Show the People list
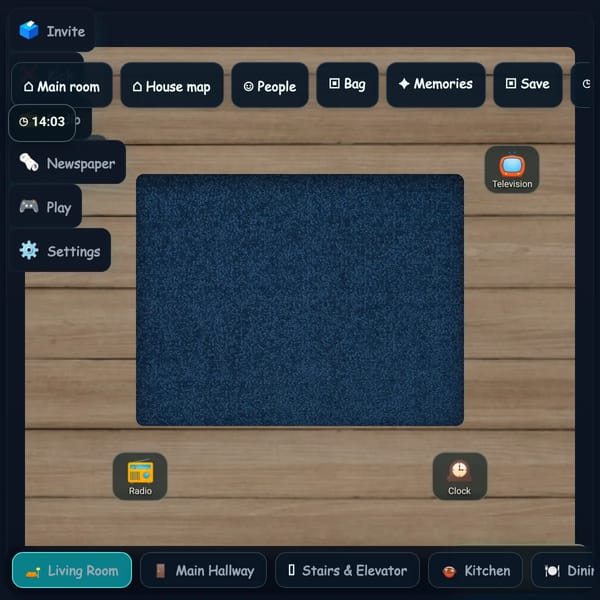The height and width of the screenshot is (600, 600). click(x=270, y=86)
